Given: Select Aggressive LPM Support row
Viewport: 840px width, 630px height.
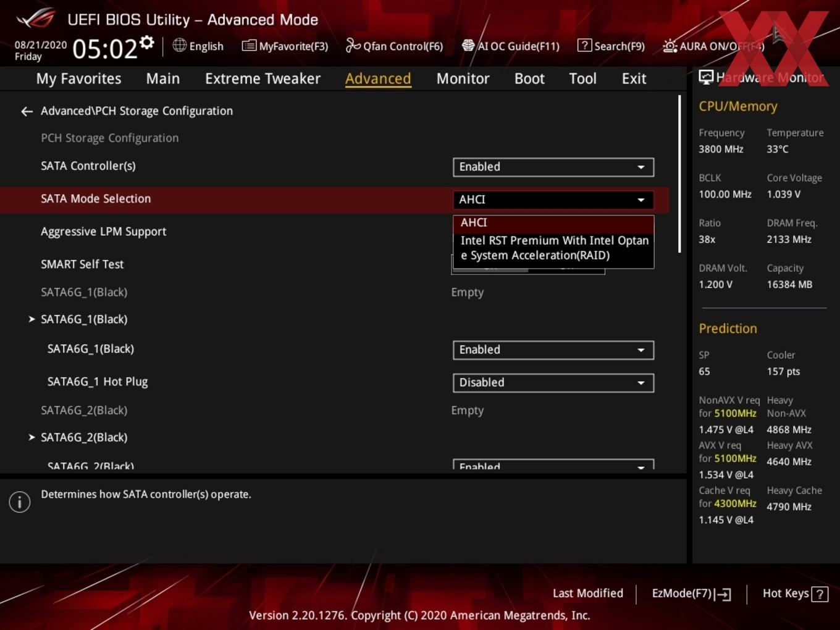Looking at the screenshot, I should pyautogui.click(x=334, y=232).
